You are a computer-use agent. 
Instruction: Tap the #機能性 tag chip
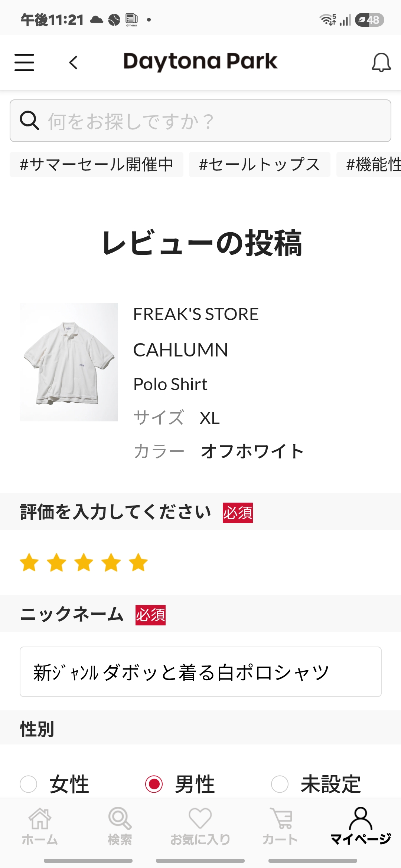pyautogui.click(x=369, y=164)
